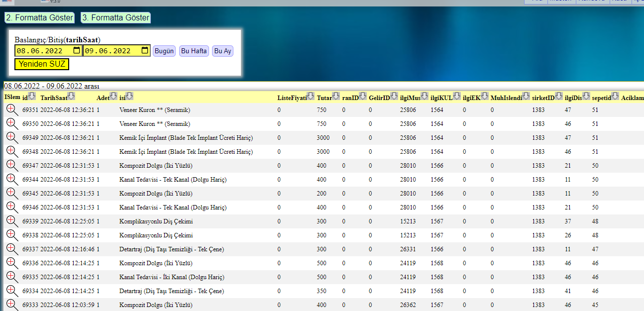
Task: Click the 3. Formatta Göster button
Action: coord(115,18)
